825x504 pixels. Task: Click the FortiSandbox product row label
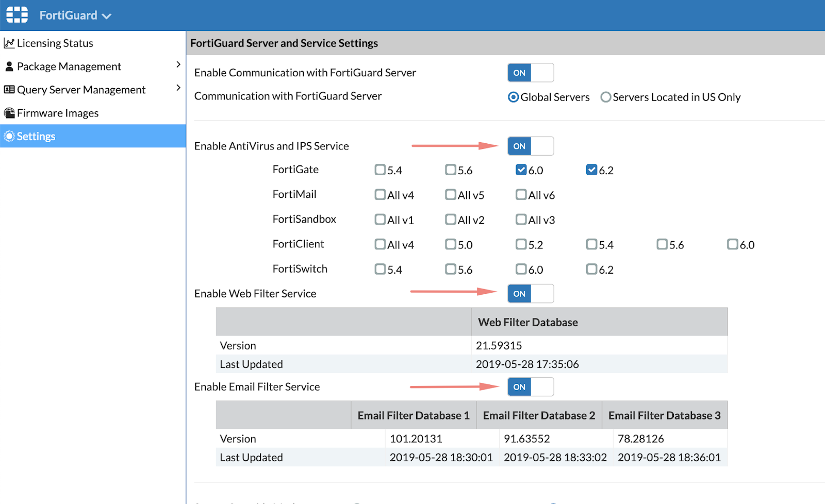point(304,219)
